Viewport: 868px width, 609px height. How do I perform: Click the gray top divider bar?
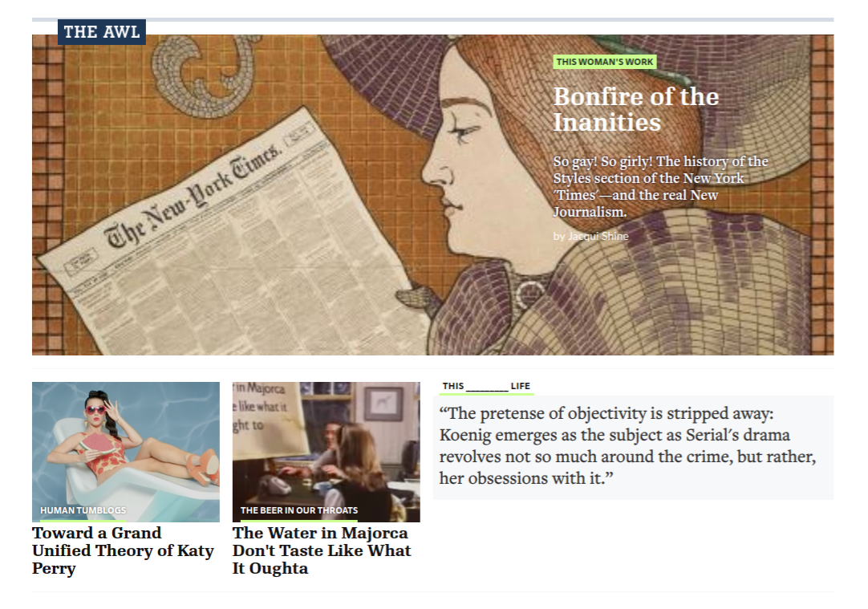coord(432,19)
